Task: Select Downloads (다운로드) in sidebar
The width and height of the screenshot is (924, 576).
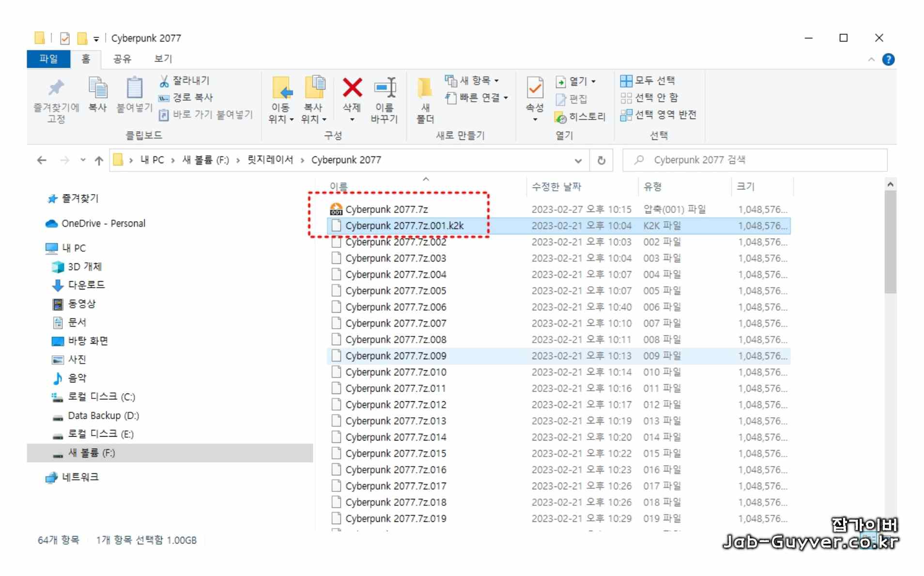Action: click(x=78, y=285)
